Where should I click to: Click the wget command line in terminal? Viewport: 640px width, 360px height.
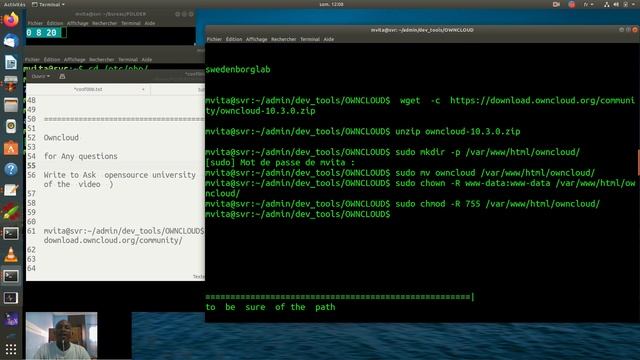pos(420,106)
